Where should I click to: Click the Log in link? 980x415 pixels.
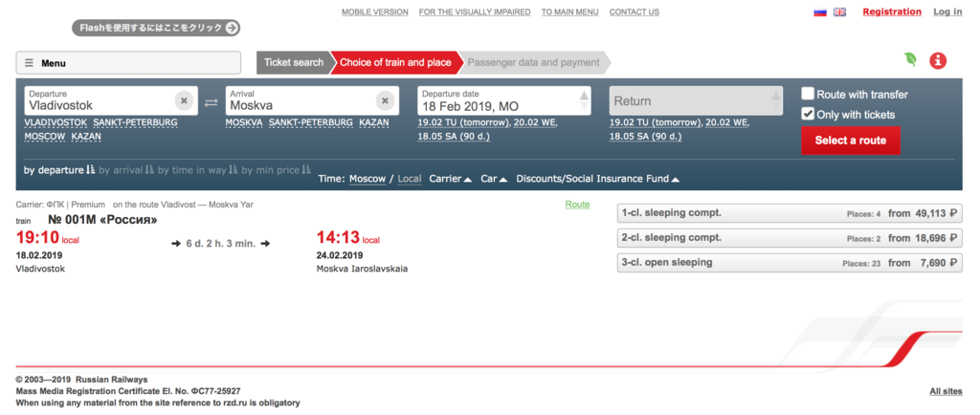[947, 11]
